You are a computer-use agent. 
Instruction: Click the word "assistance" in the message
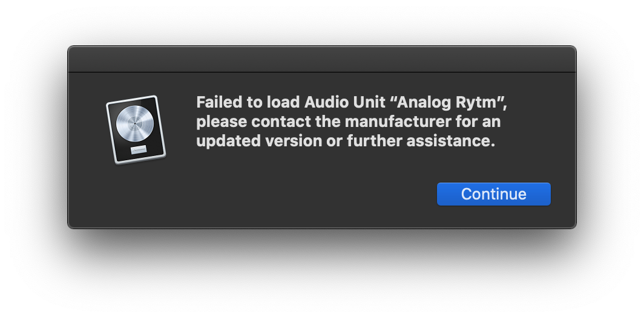[x=450, y=141]
